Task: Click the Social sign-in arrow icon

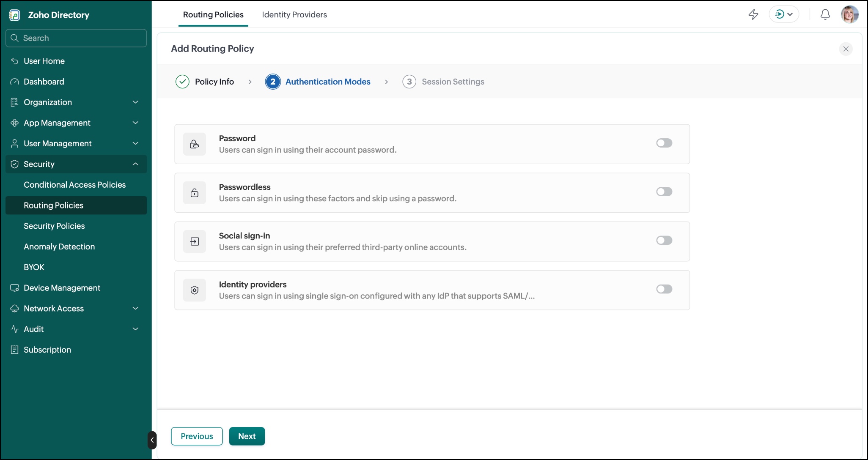Action: pos(195,241)
